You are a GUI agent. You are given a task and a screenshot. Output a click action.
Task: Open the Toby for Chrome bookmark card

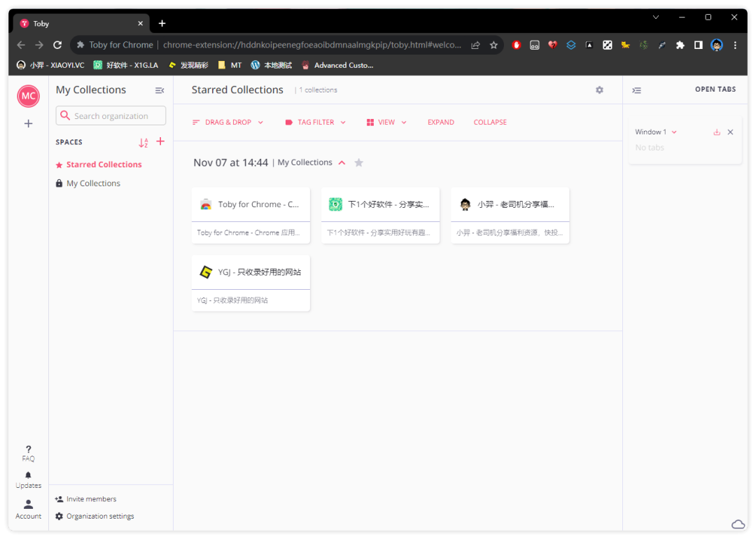click(251, 205)
